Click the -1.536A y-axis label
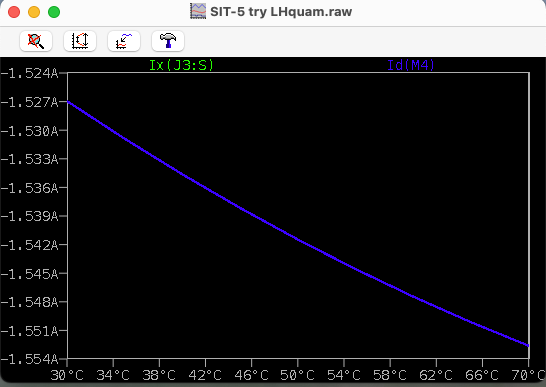The height and width of the screenshot is (387, 546). tap(29, 188)
